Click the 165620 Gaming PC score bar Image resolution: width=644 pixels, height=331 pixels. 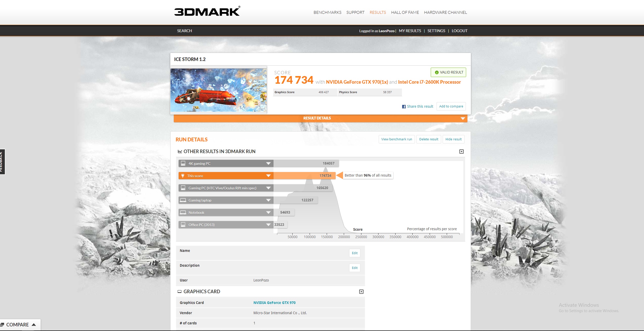click(x=303, y=188)
